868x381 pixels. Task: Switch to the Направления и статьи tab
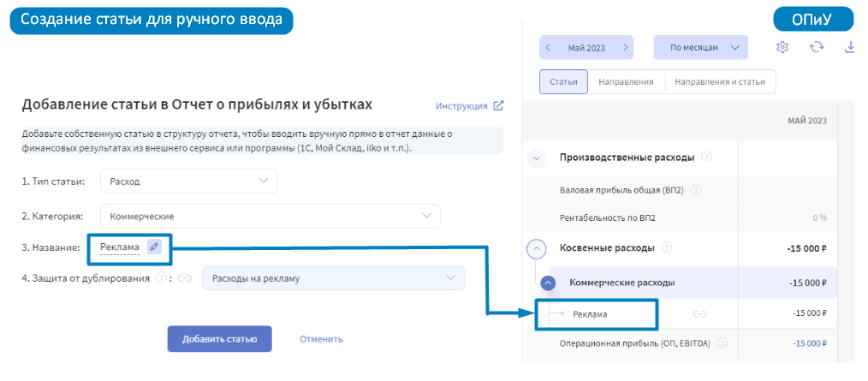[x=720, y=82]
